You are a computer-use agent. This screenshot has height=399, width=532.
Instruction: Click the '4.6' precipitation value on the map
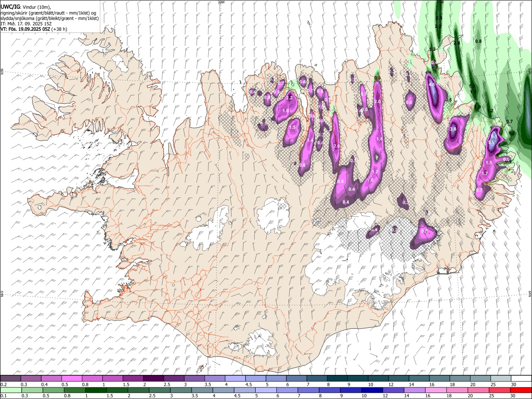point(432,85)
